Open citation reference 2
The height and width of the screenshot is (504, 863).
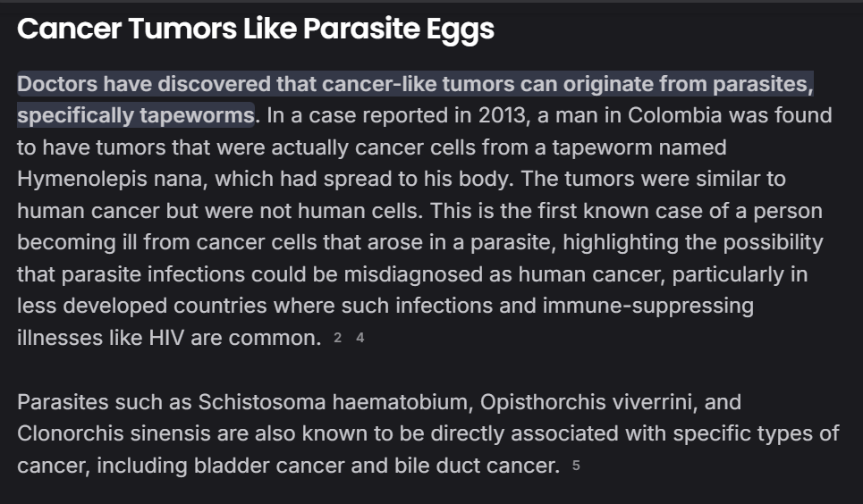[337, 339]
